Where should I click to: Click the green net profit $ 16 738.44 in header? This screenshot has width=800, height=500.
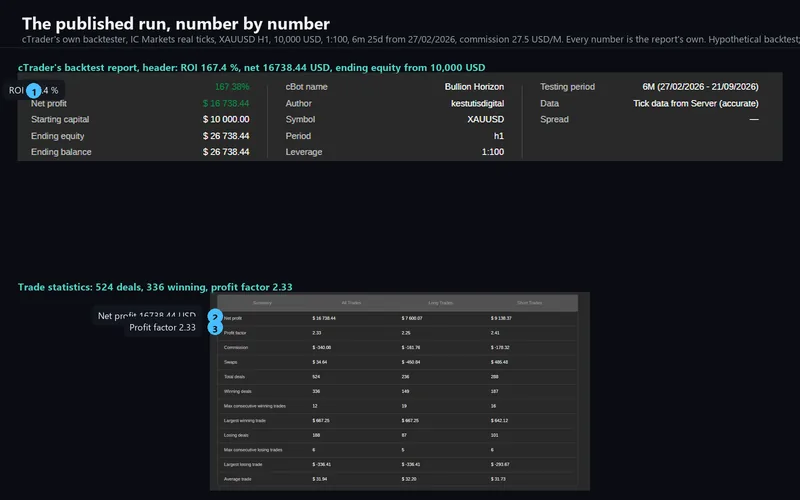(x=226, y=103)
